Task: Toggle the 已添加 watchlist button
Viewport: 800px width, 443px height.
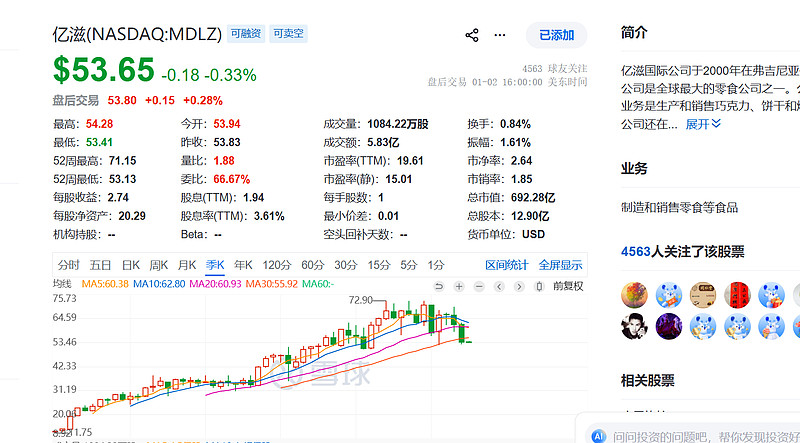Action: point(557,35)
